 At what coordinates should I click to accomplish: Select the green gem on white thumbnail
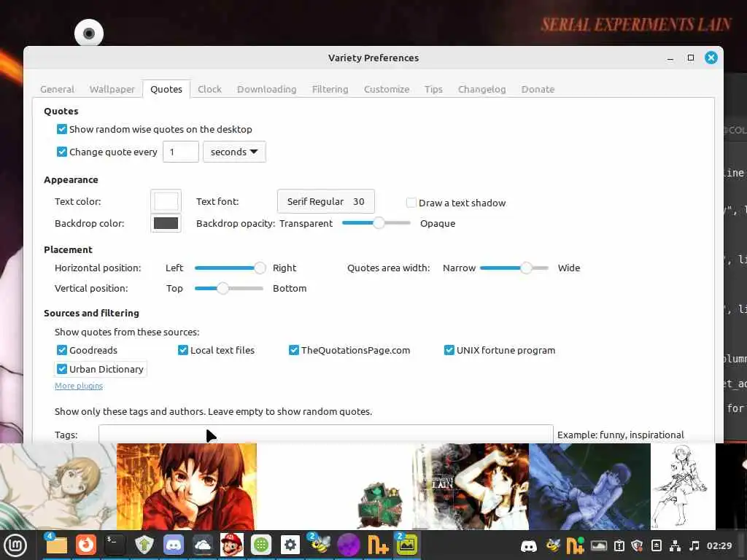(334, 486)
